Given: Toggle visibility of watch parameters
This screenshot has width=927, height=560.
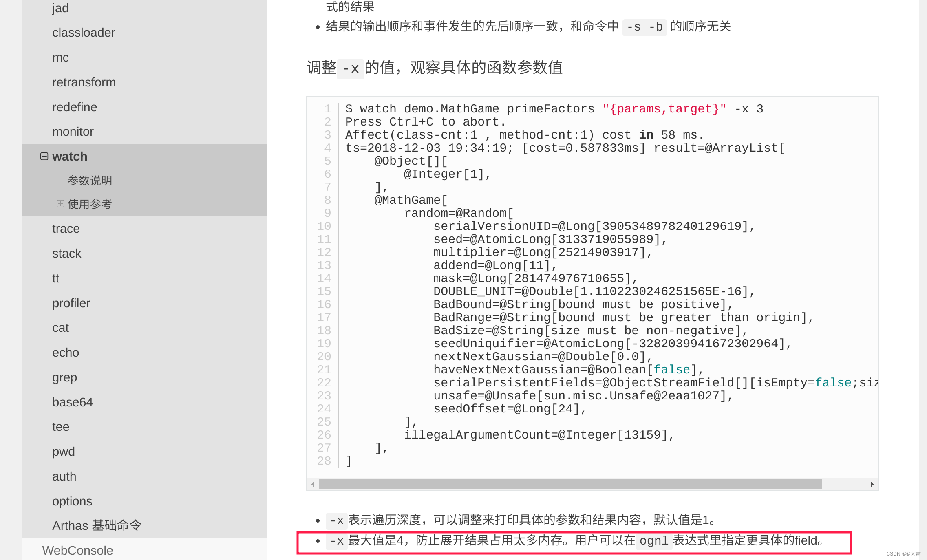Looking at the screenshot, I should (x=42, y=156).
